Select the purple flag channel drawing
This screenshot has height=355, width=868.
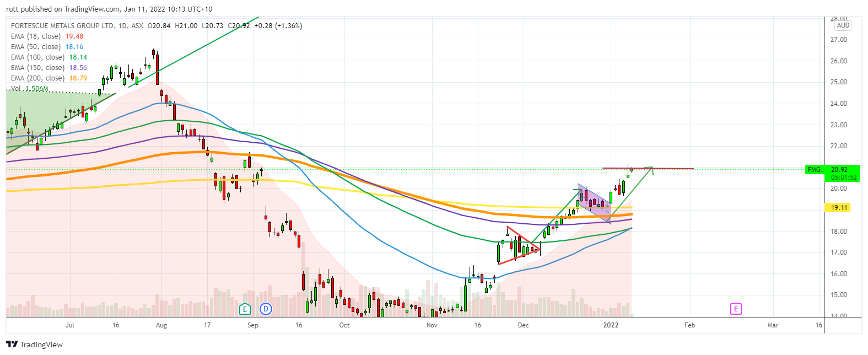pos(594,203)
